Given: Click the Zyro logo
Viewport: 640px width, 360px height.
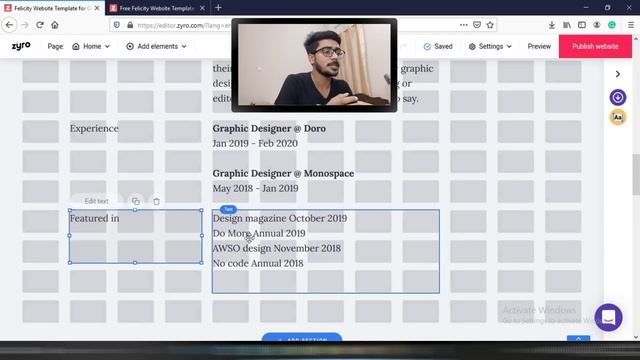Looking at the screenshot, I should (x=21, y=46).
